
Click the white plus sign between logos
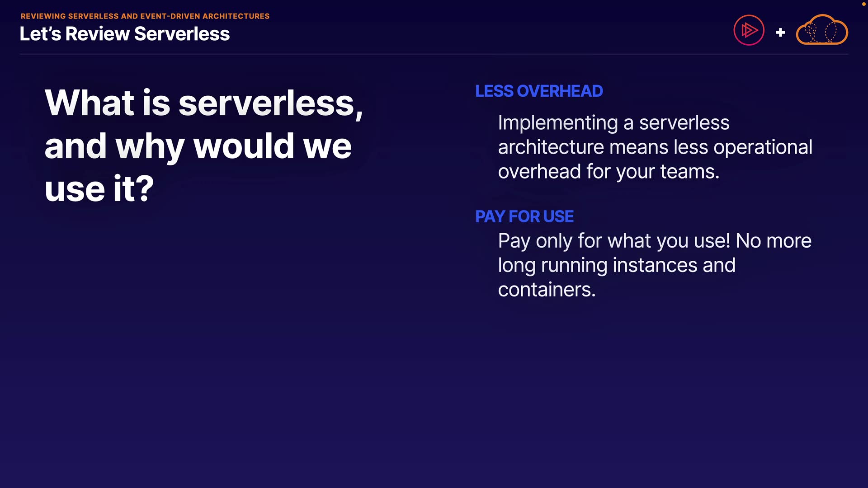pyautogui.click(x=780, y=33)
